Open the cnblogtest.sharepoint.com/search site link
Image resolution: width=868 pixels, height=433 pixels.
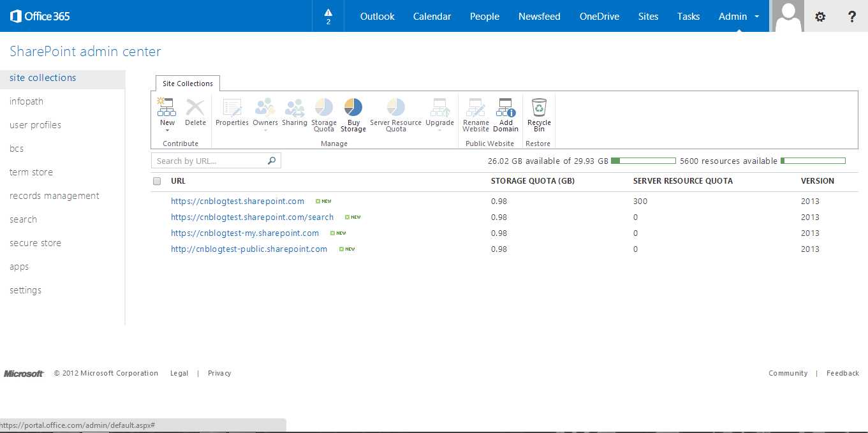tap(252, 217)
